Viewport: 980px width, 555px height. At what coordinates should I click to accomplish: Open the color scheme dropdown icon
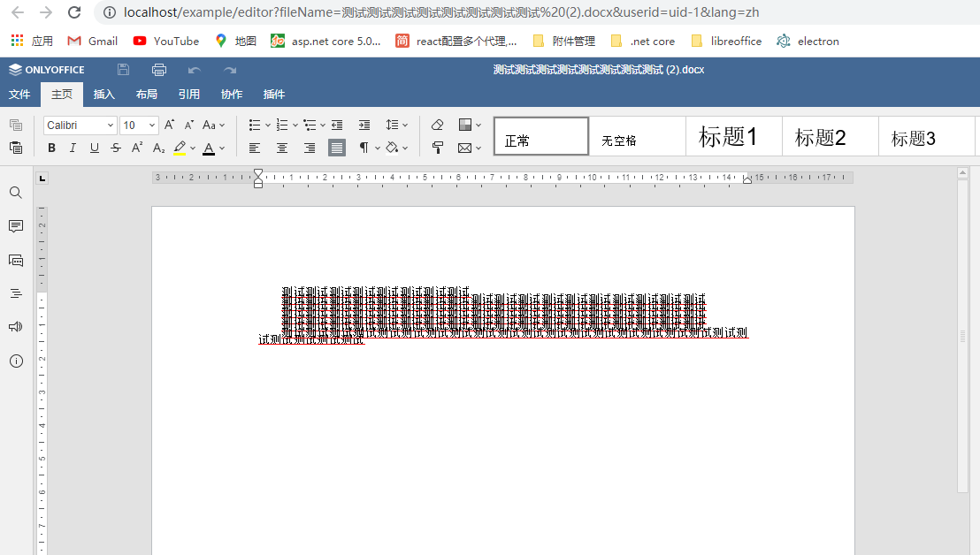(470, 125)
